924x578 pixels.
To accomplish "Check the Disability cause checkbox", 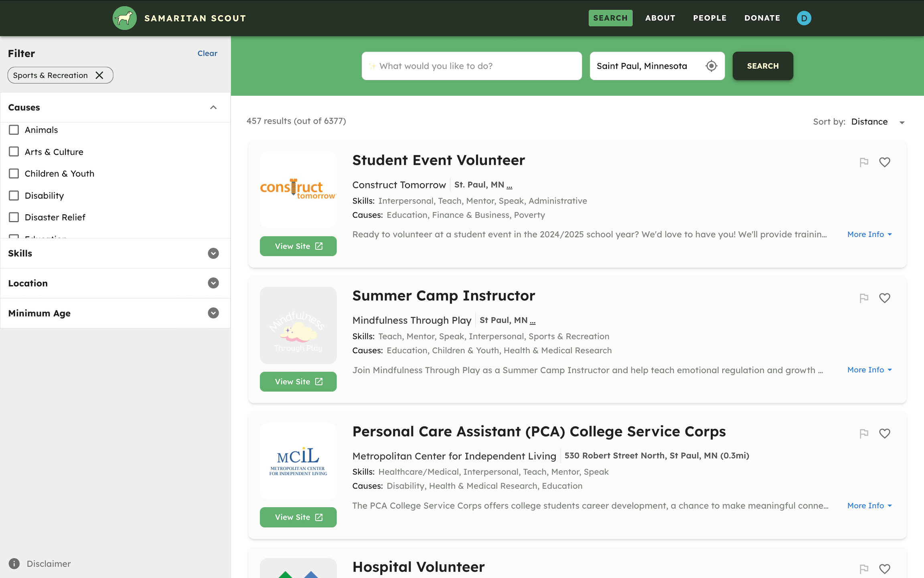I will (x=14, y=195).
